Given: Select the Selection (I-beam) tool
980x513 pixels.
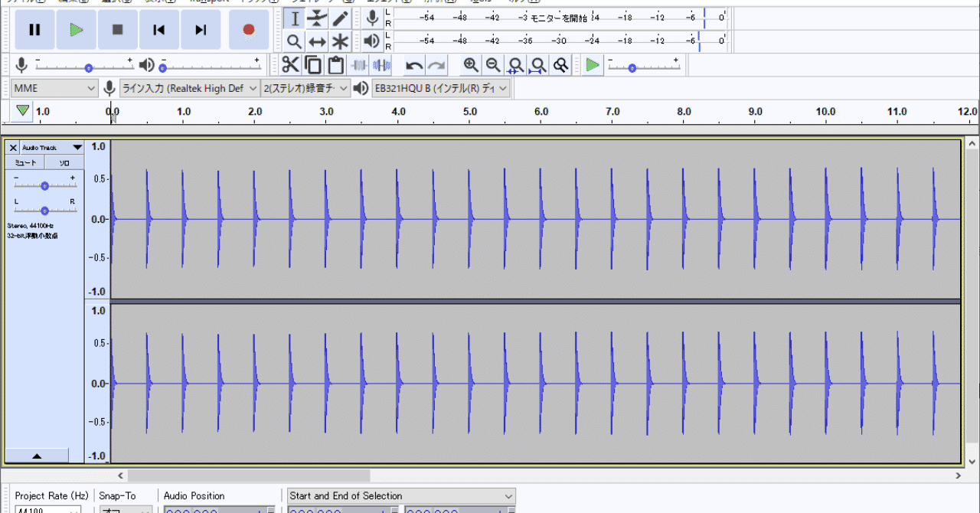Looking at the screenshot, I should 295,18.
